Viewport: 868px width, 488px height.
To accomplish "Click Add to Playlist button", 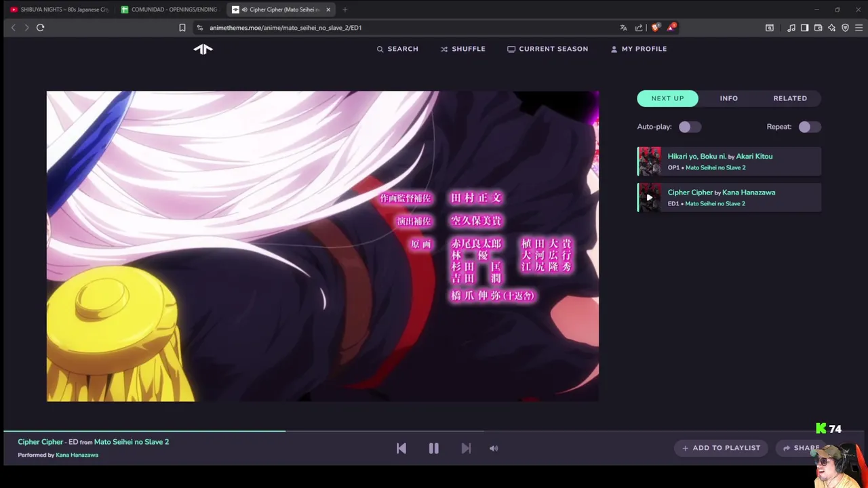I will (721, 448).
